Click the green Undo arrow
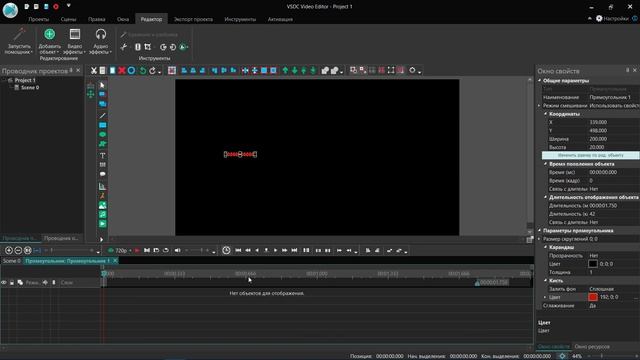 (142, 71)
